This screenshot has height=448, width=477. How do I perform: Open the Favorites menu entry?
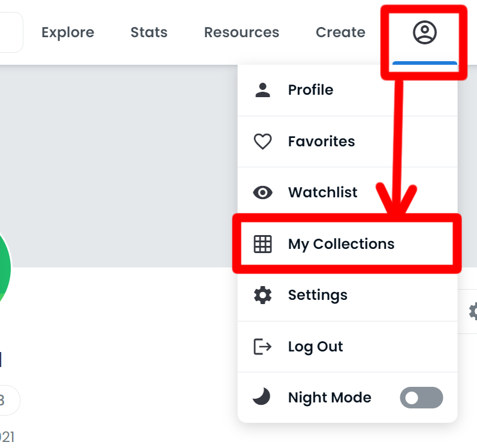348,142
